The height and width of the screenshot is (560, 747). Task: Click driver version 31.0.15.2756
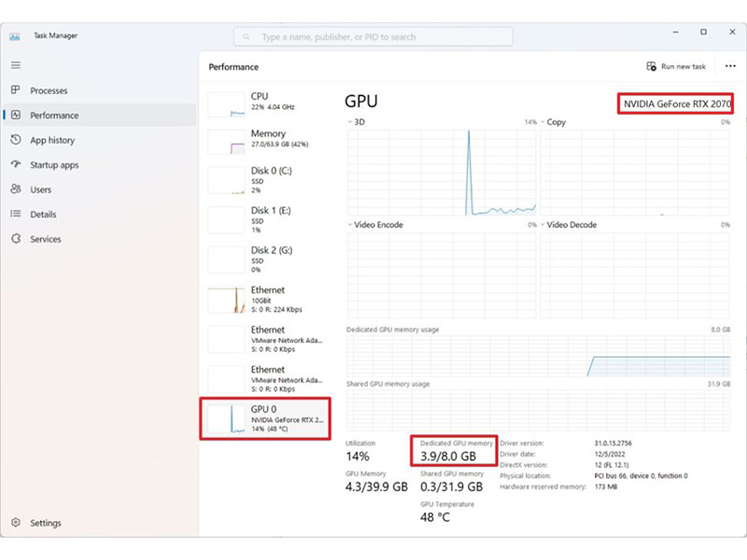coord(613,442)
